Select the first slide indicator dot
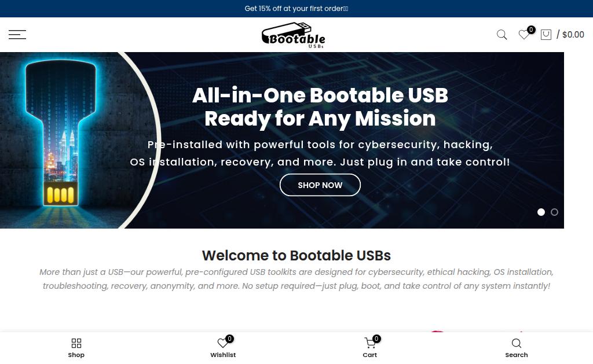 (x=541, y=212)
